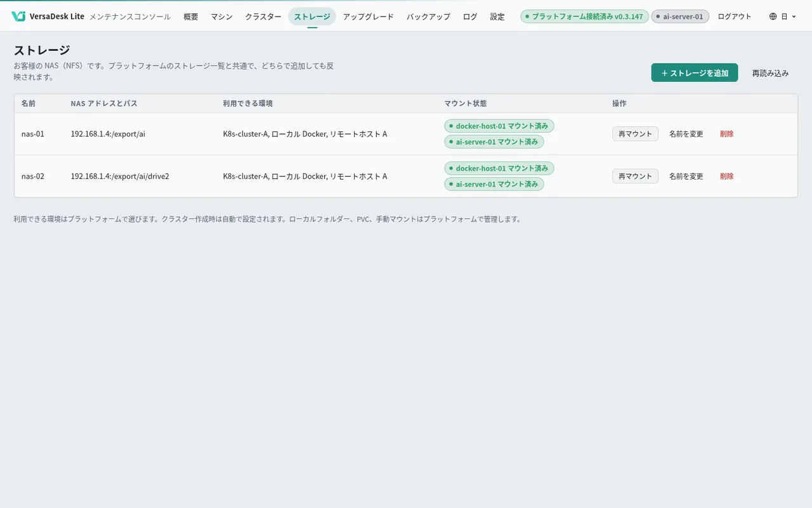Viewport: 812px width, 508px height.
Task: Open the アップグレード tab
Action: tap(369, 17)
